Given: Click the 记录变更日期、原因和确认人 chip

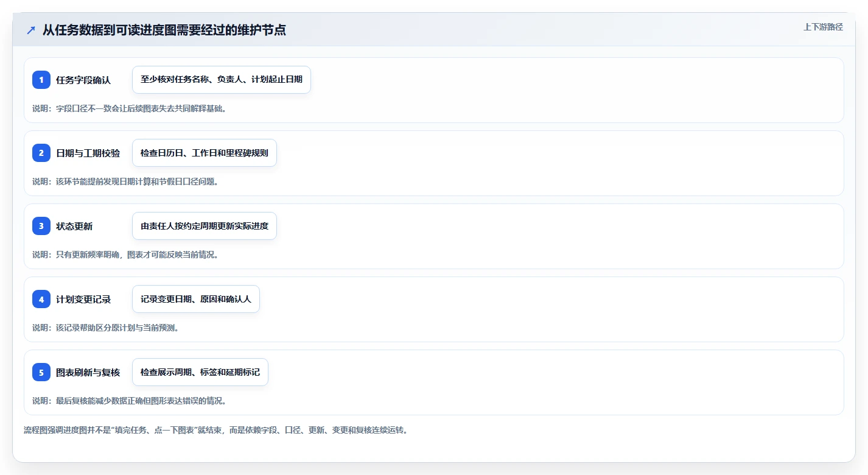Looking at the screenshot, I should coord(196,299).
